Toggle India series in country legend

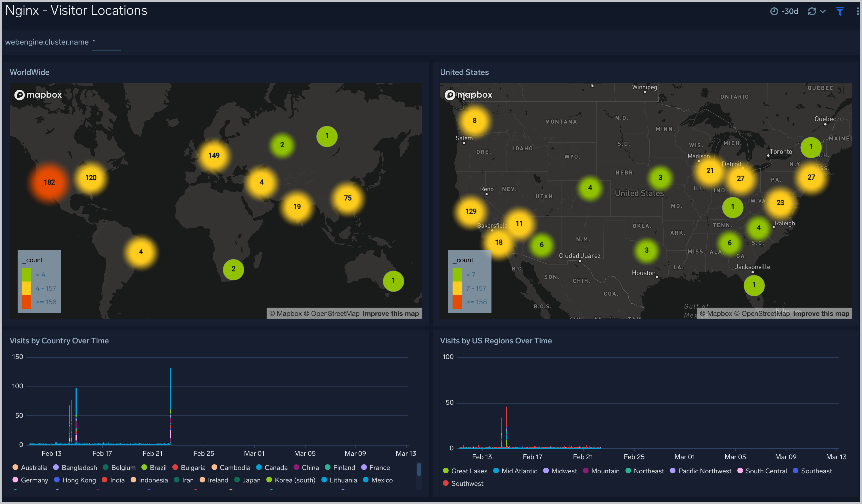pyautogui.click(x=113, y=480)
